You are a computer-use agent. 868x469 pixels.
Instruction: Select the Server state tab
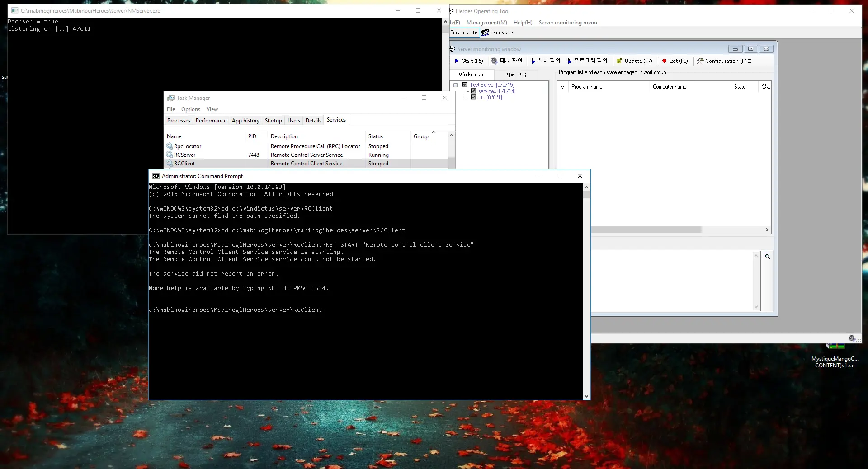(464, 33)
